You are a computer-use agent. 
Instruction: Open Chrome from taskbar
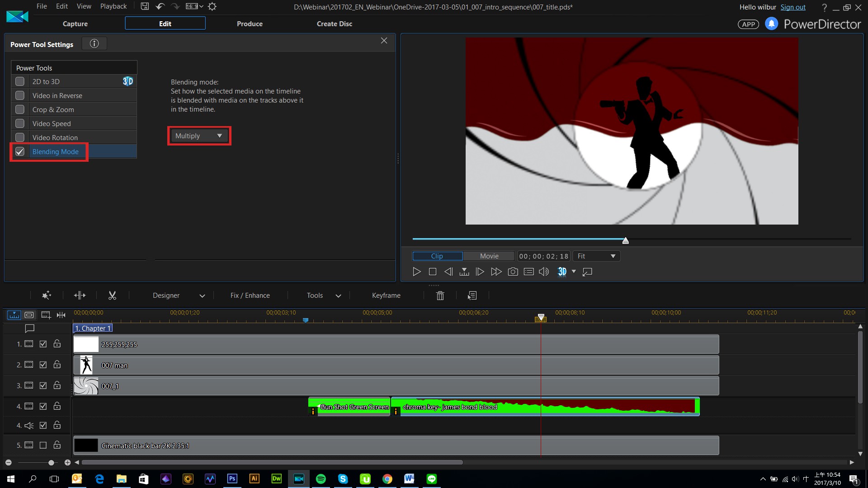pyautogui.click(x=387, y=479)
